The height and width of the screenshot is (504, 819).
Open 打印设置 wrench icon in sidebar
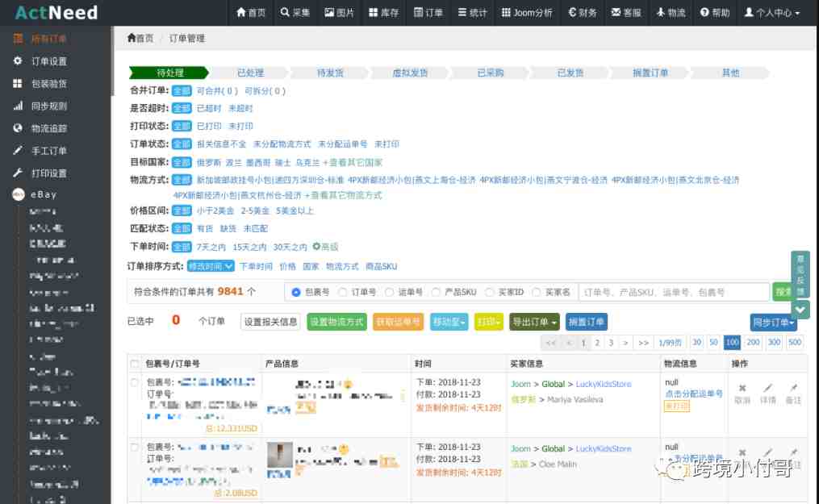point(18,173)
